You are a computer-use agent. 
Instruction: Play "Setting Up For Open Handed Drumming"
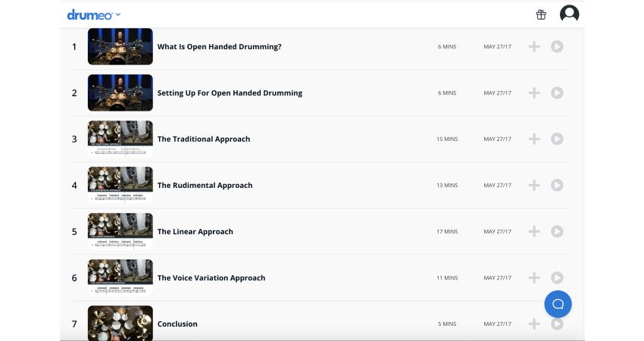(x=557, y=93)
